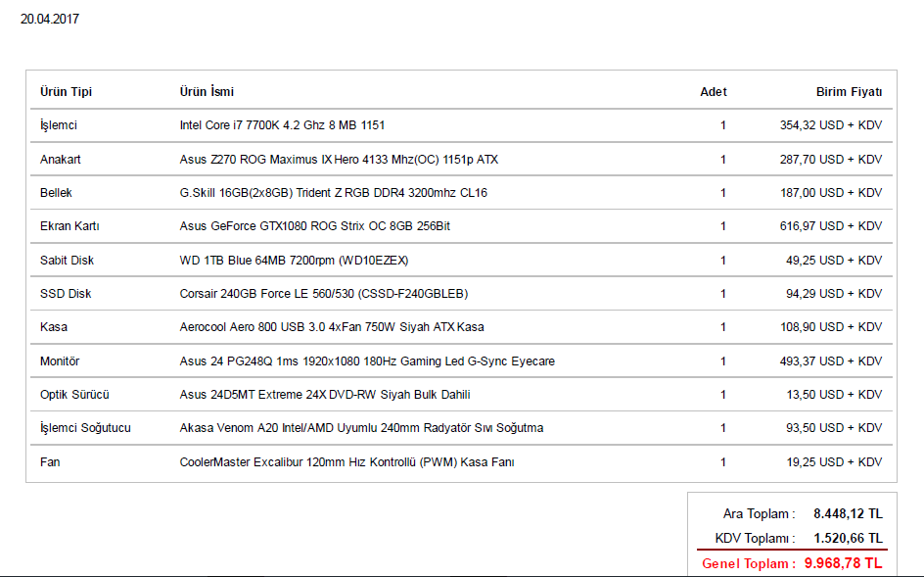Select the Optik Sürücü product type cell
Image resolution: width=924 pixels, height=577 pixels.
point(74,394)
